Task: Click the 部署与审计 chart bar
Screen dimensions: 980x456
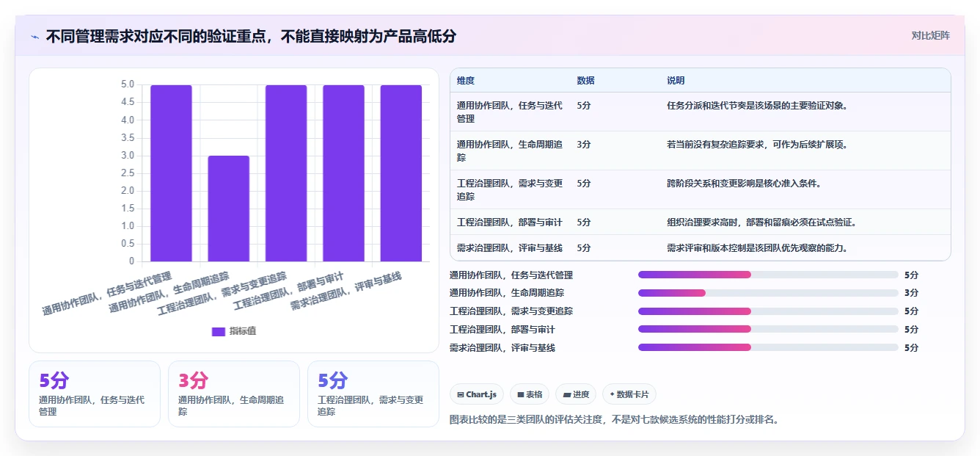Action: point(343,173)
